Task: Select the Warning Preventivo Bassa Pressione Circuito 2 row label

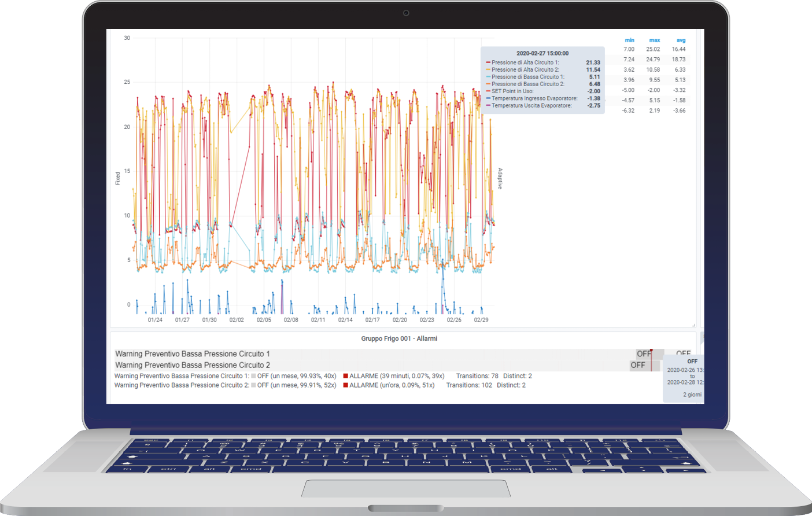Action: (192, 365)
